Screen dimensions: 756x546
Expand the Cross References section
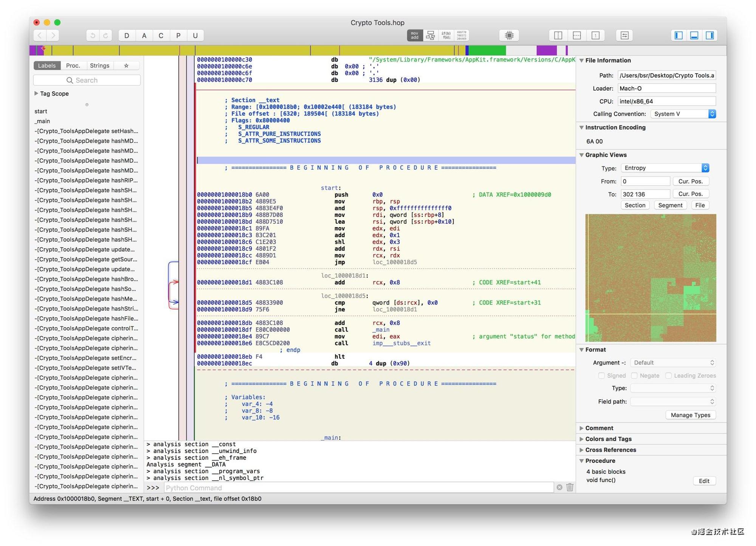pos(582,450)
